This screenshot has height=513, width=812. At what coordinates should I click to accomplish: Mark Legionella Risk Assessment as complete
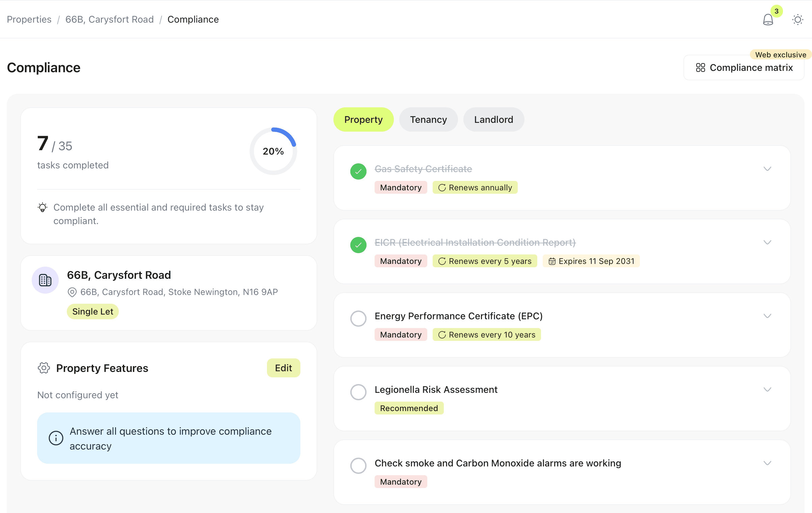click(358, 392)
